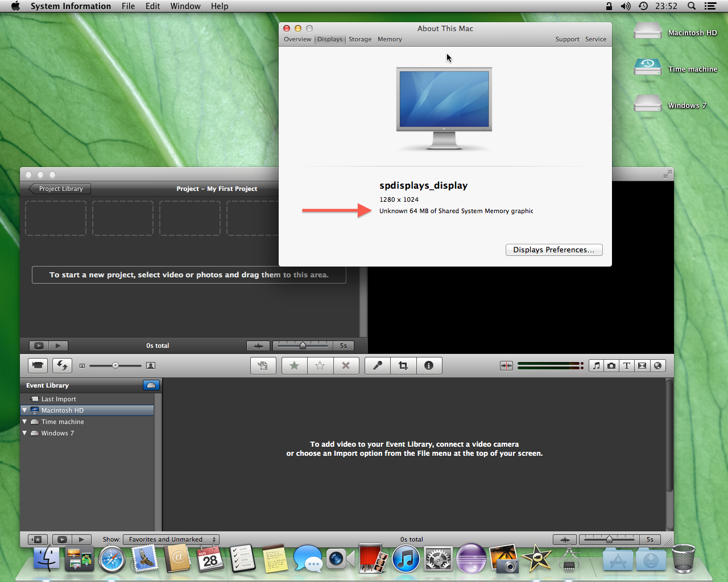Image resolution: width=728 pixels, height=582 pixels.
Task: Open the Time Machine menu bar icon
Action: click(643, 6)
